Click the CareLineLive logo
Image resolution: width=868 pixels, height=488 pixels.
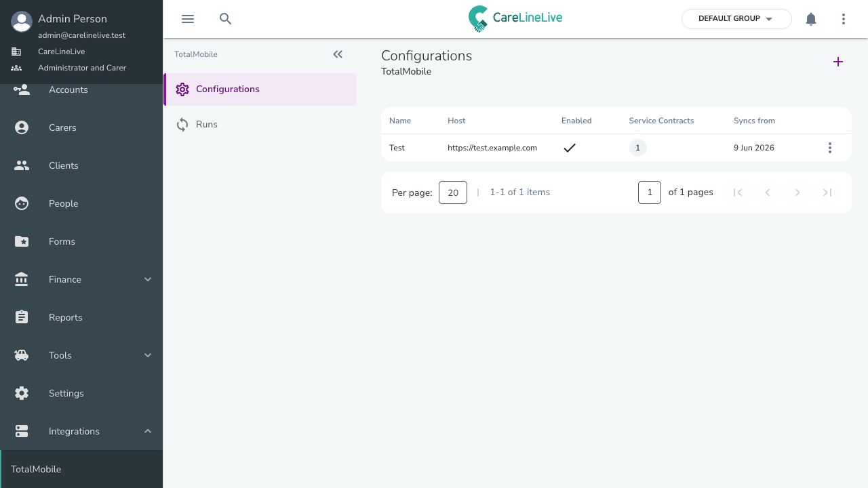click(515, 19)
